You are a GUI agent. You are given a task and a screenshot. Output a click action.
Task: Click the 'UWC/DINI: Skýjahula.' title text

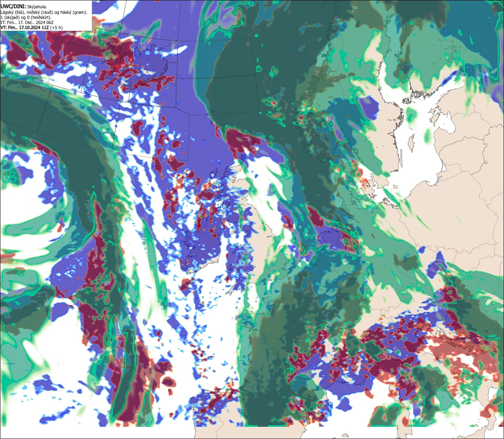tap(24, 6)
